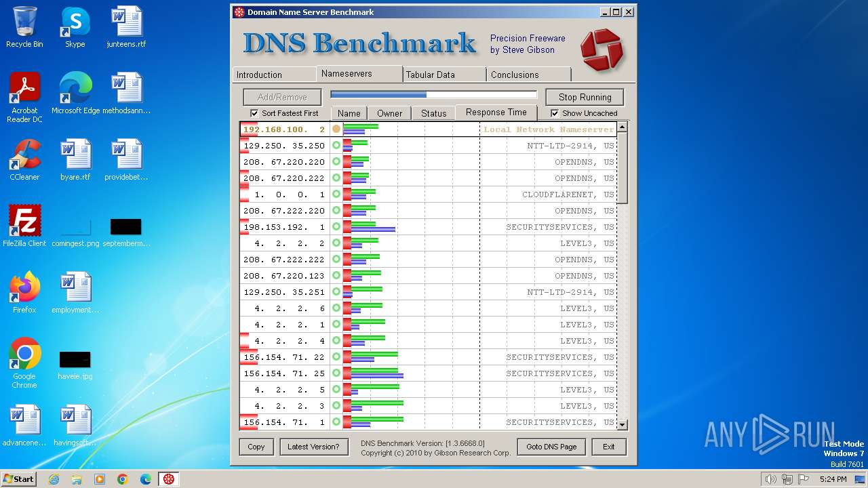Click the nameserver list scroll up arrow
Viewport: 868px width, 488px height.
623,127
